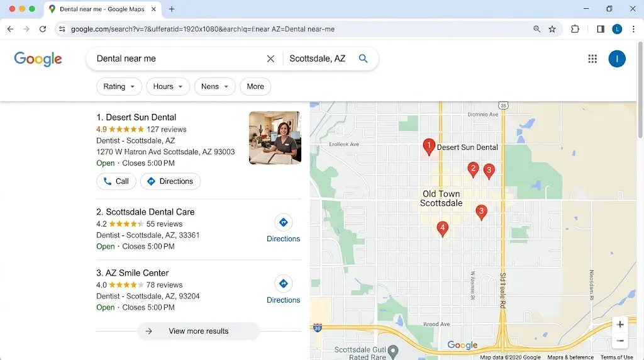The image size is (644, 360).
Task: Open browser extensions puzzle icon
Action: [x=575, y=29]
